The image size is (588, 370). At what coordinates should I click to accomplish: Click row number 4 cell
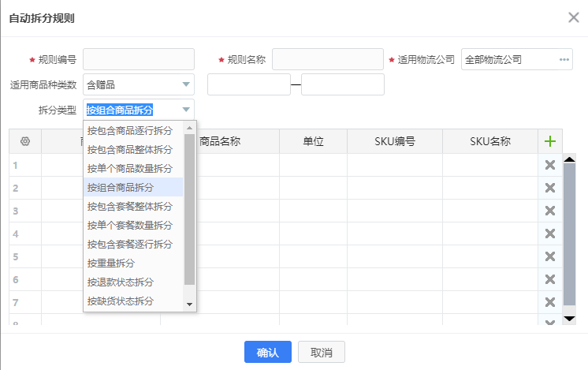(25, 234)
